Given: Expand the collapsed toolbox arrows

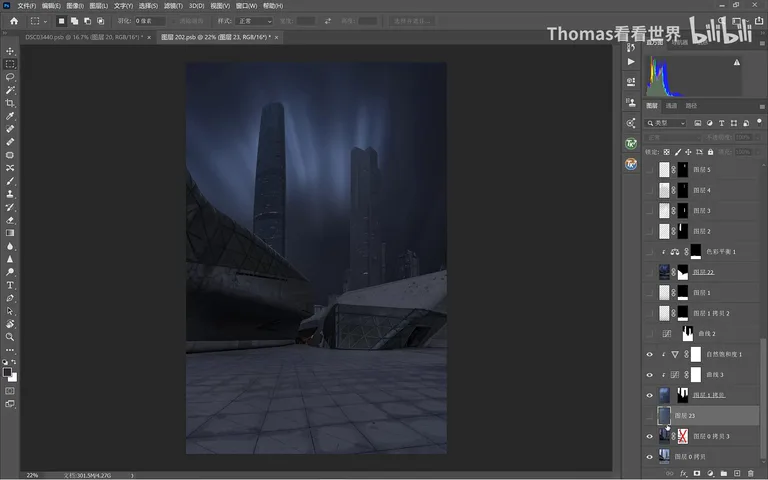Looking at the screenshot, I should 4,33.
